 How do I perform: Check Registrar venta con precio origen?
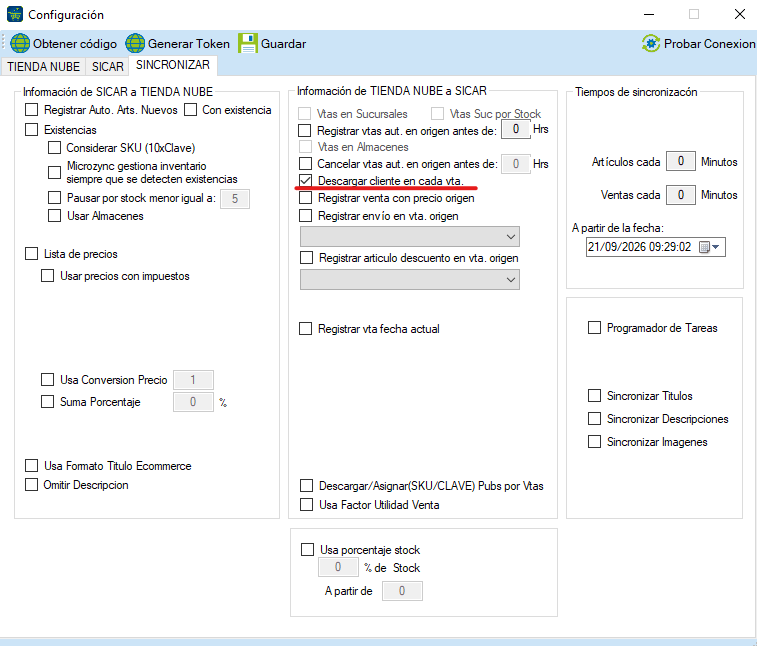306,197
